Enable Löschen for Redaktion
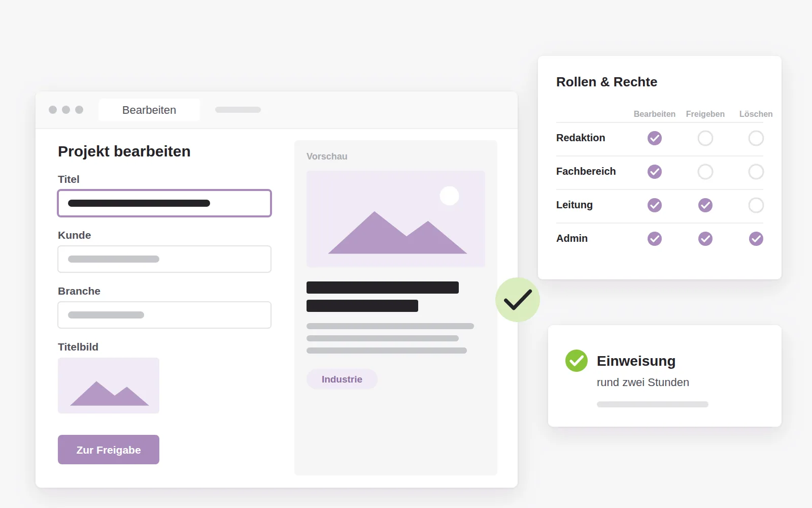812x508 pixels. point(756,138)
